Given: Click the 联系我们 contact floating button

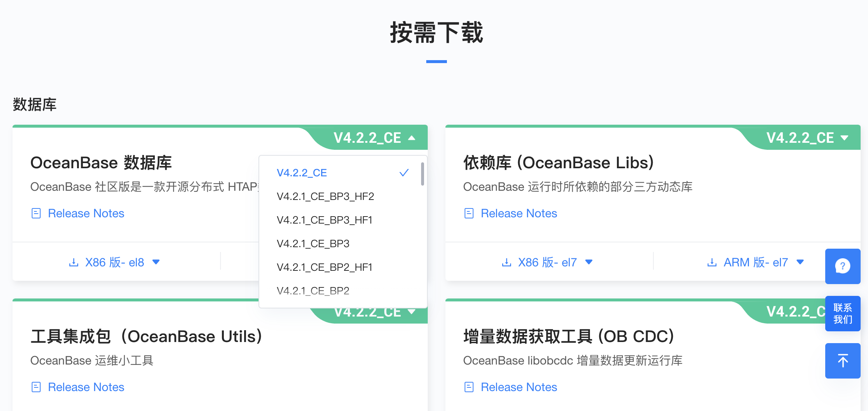Looking at the screenshot, I should 843,313.
